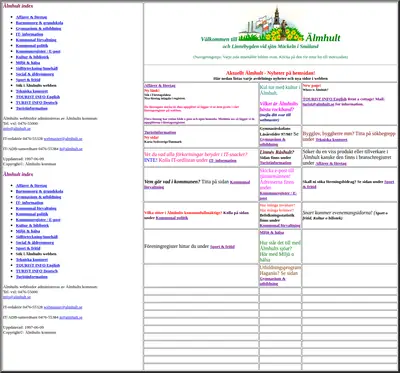
Task: Click TOURIST INFO English link in 'New page!' cell
Action: coord(325,99)
